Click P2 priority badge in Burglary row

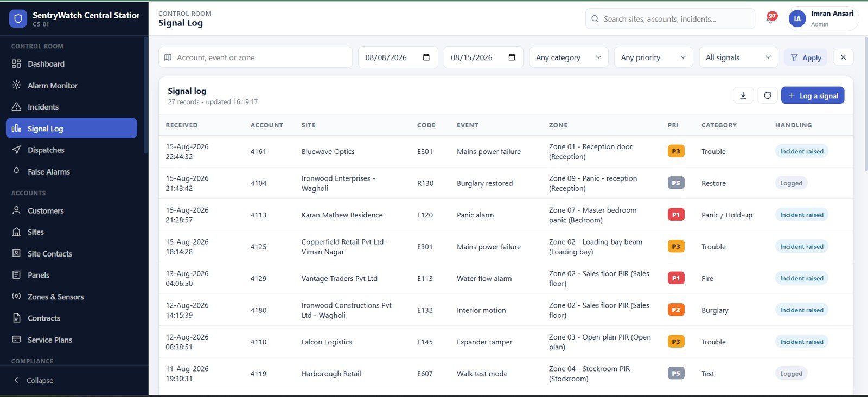tap(675, 310)
